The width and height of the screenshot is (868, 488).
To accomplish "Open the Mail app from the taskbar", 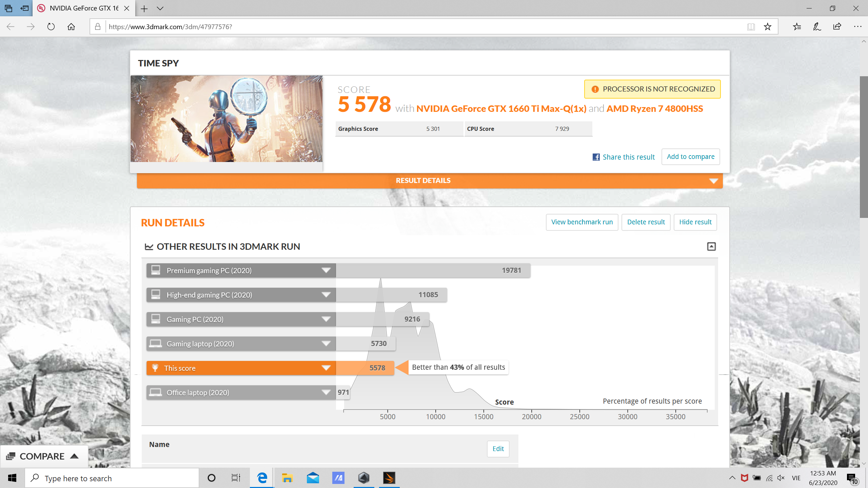I will tap(313, 478).
